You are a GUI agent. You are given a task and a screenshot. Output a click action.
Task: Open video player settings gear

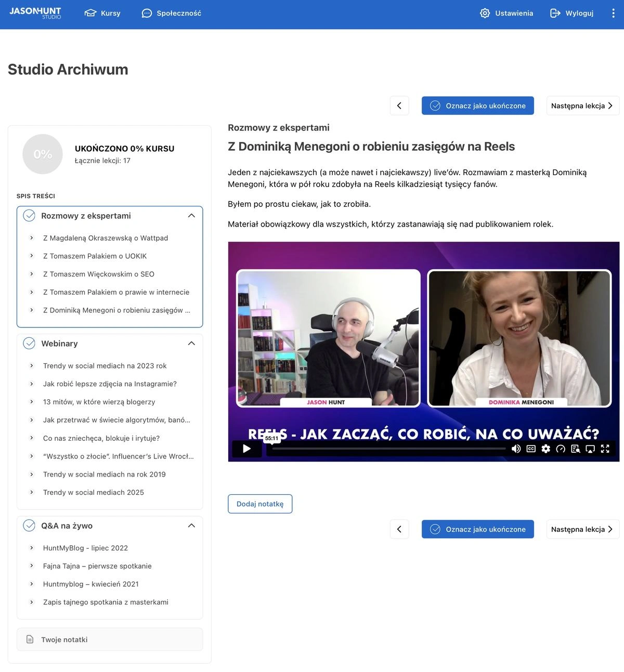545,449
